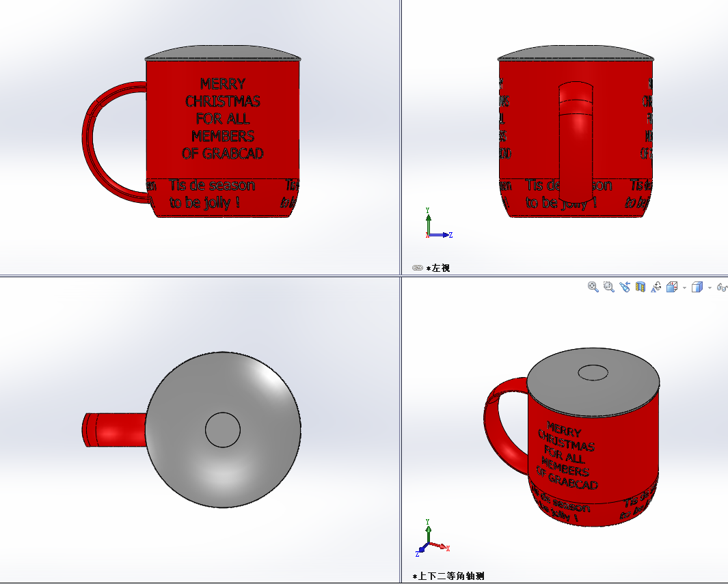
Task: Click the Hide/Show Items glasses icon
Action: tap(722, 287)
